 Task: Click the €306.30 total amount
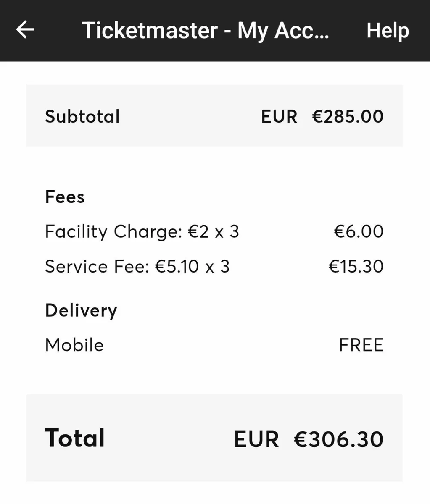pyautogui.click(x=338, y=439)
